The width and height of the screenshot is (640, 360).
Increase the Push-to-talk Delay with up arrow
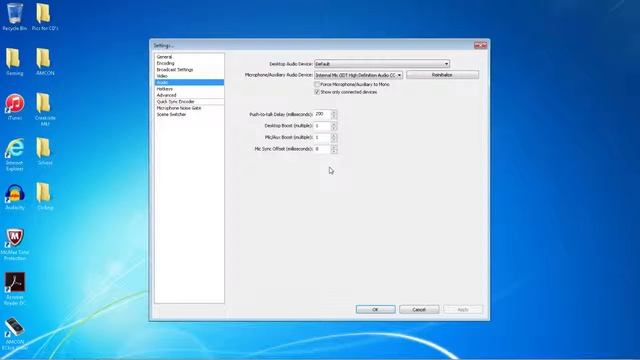click(x=334, y=112)
